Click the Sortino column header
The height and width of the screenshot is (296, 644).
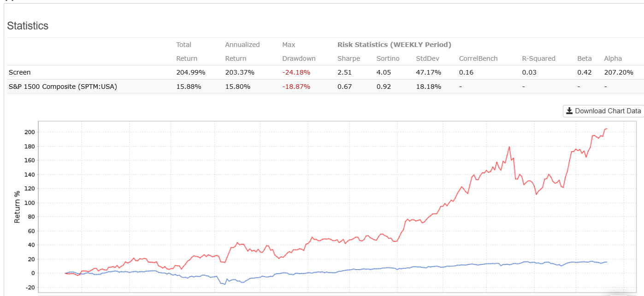click(388, 58)
